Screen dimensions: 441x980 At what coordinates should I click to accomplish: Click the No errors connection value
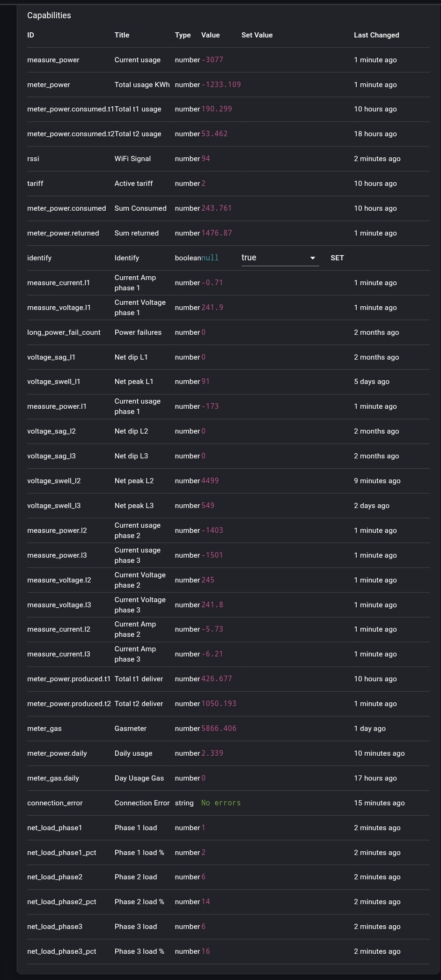pyautogui.click(x=221, y=803)
